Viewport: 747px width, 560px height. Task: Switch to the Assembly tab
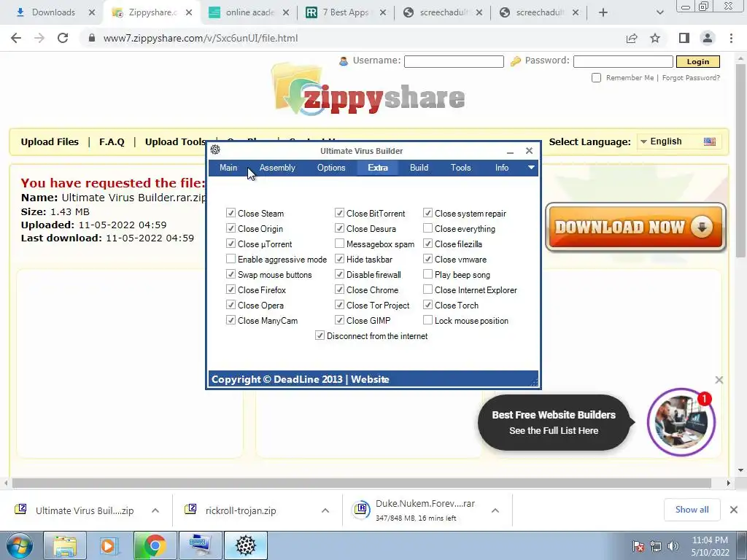pos(277,168)
